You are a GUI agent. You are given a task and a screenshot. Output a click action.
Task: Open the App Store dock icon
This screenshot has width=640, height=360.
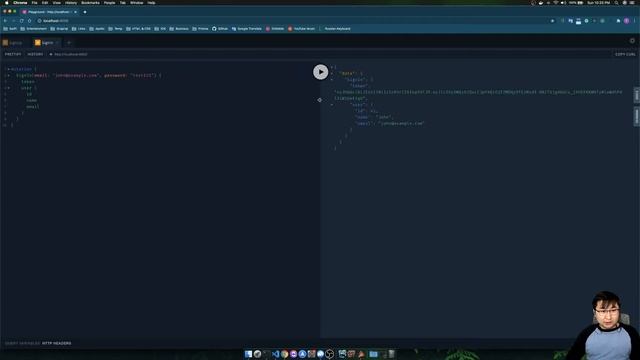[302, 354]
